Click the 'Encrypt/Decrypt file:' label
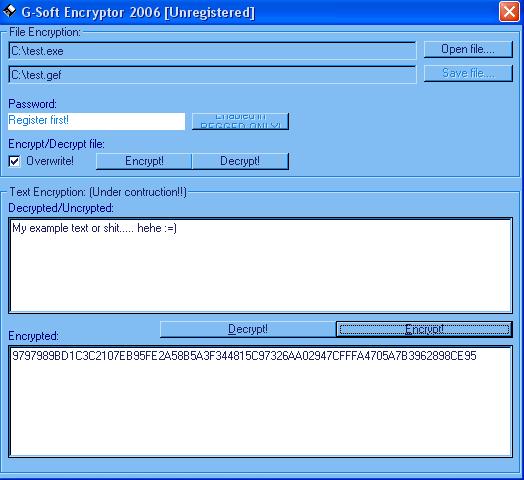Viewport: 524px width, 480px height. click(x=56, y=144)
